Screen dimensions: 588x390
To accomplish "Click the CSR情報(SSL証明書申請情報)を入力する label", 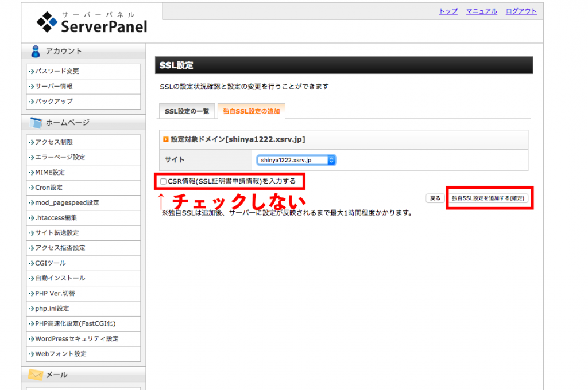I will point(231,181).
